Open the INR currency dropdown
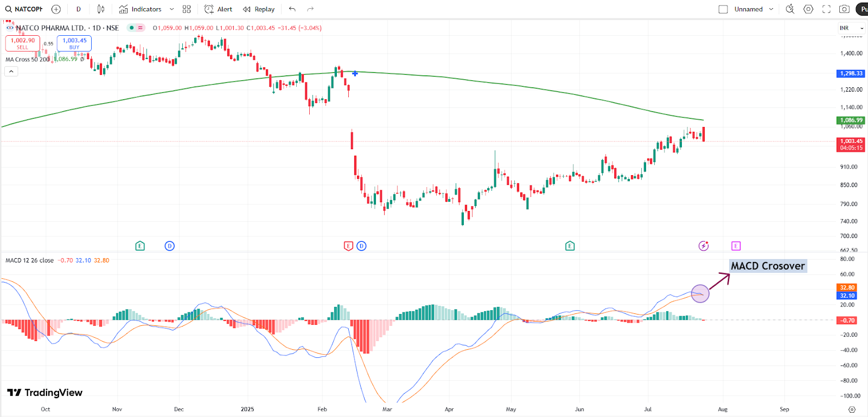 point(852,28)
